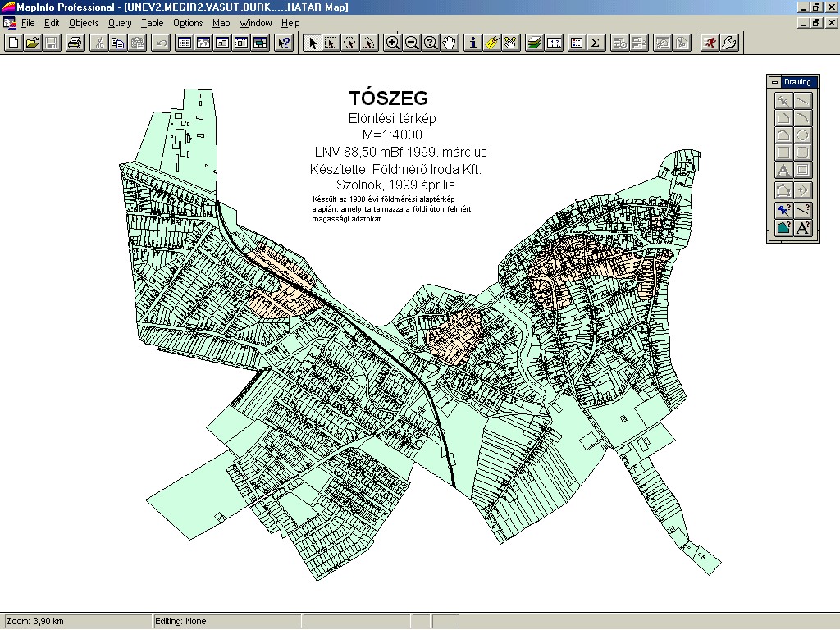Click the Run MapBasic Program icon
Viewport: 840px width, 630px height.
pos(710,43)
